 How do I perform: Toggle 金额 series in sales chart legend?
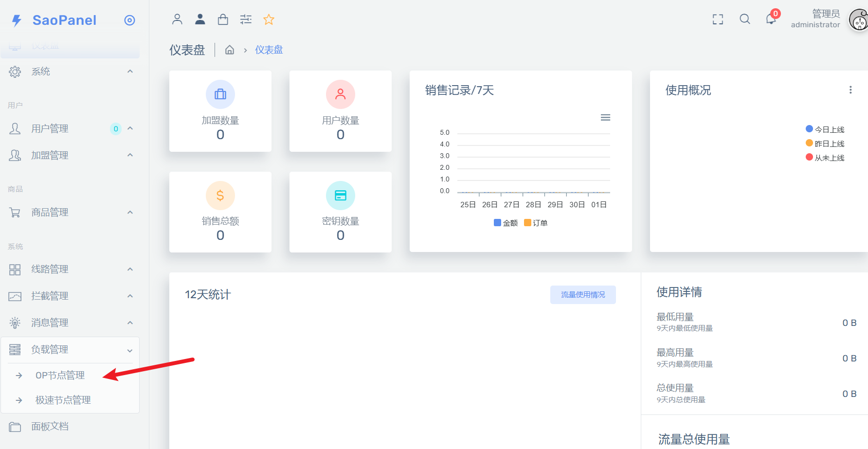(506, 223)
